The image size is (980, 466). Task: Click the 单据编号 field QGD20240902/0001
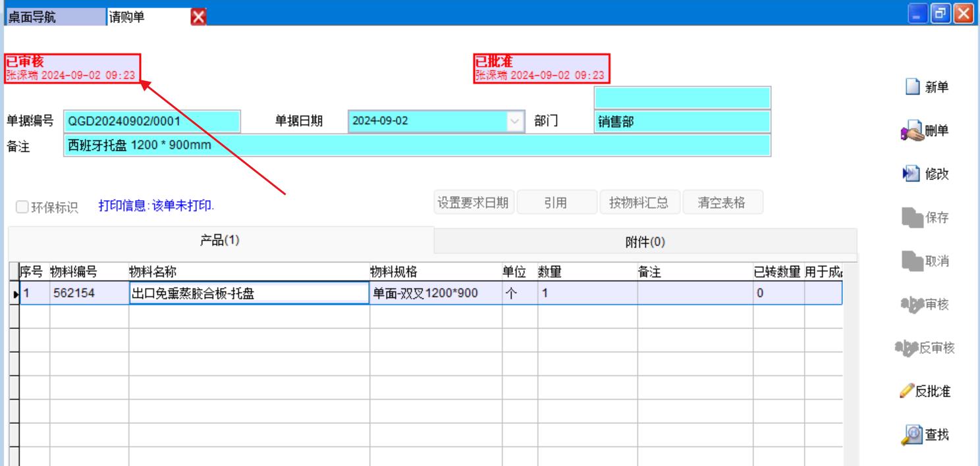pos(152,122)
